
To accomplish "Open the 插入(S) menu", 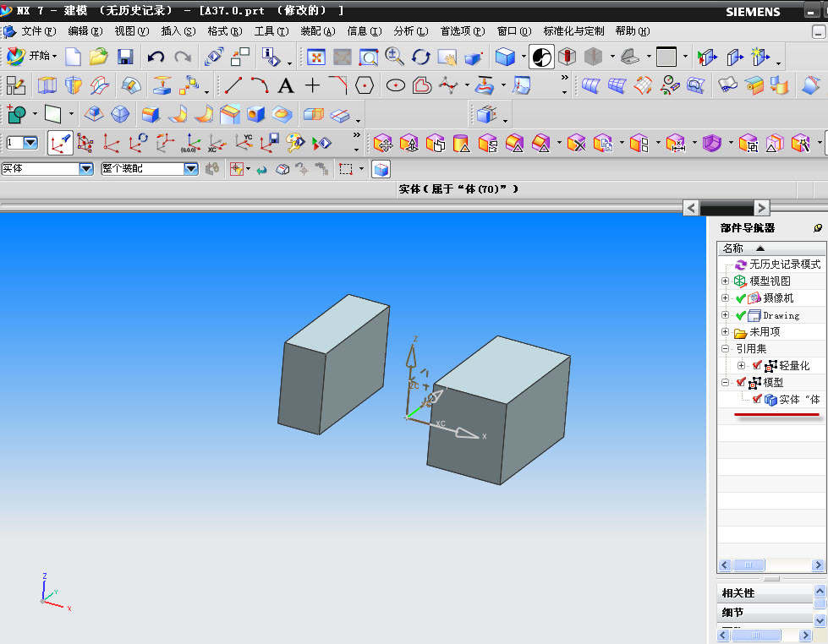I will point(178,31).
